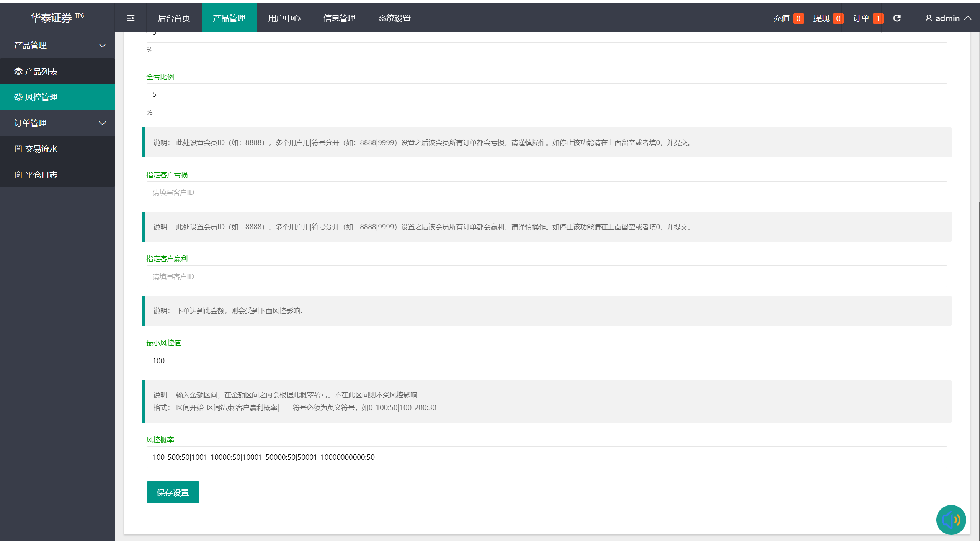Open the 后台首页 top menu
The height and width of the screenshot is (541, 980).
point(174,18)
